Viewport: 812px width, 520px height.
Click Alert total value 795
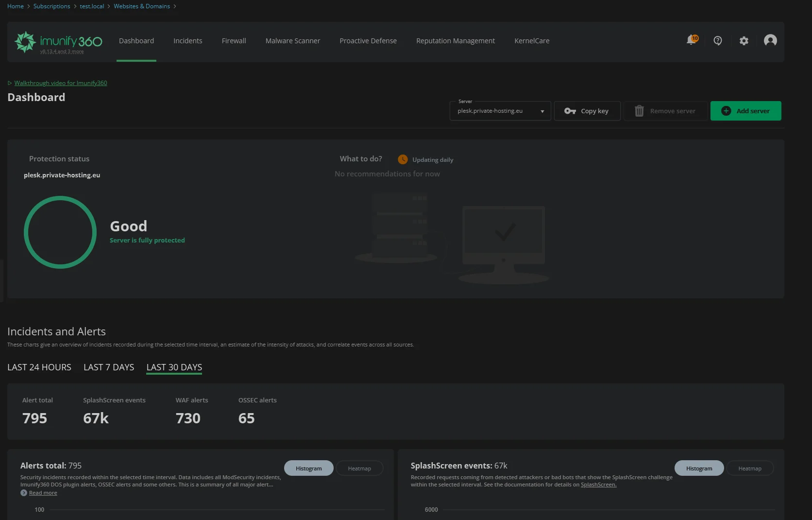35,418
